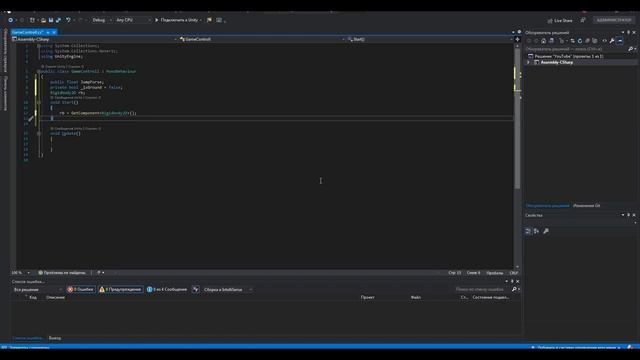Open the Assembly-CSharp project dropdown in navigation bar
The image size is (640, 360).
[95, 40]
